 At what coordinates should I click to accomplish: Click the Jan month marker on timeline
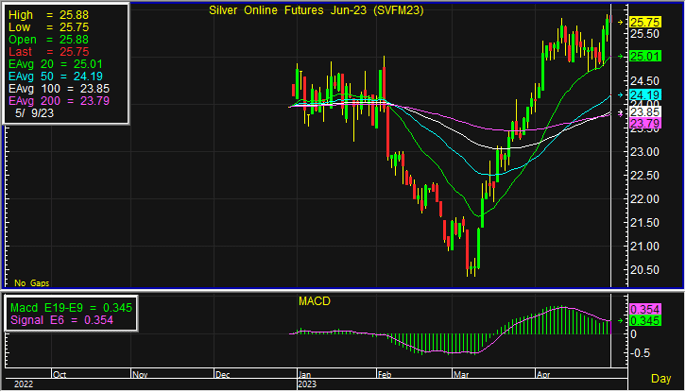pos(304,374)
